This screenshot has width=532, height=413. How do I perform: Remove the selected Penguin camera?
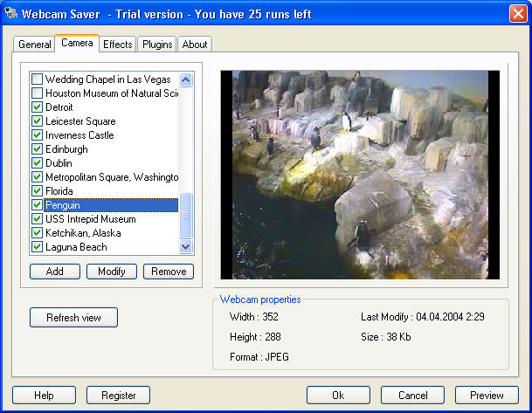tap(169, 272)
